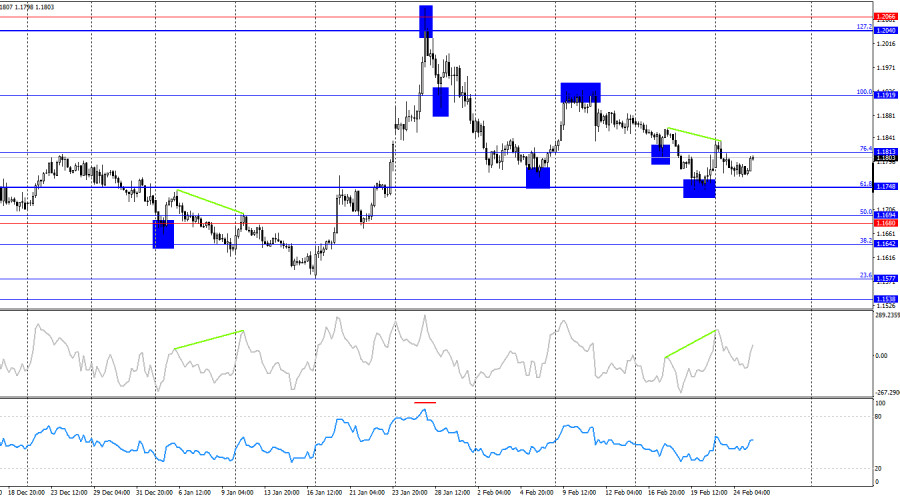Select the 1.1577 level price label
The width and height of the screenshot is (900, 500).
click(885, 278)
